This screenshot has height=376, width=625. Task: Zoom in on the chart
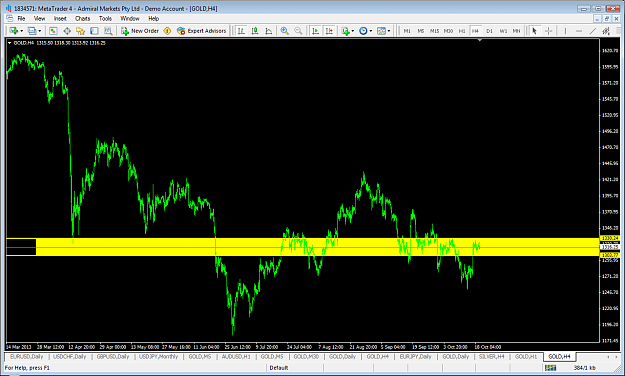(x=285, y=31)
